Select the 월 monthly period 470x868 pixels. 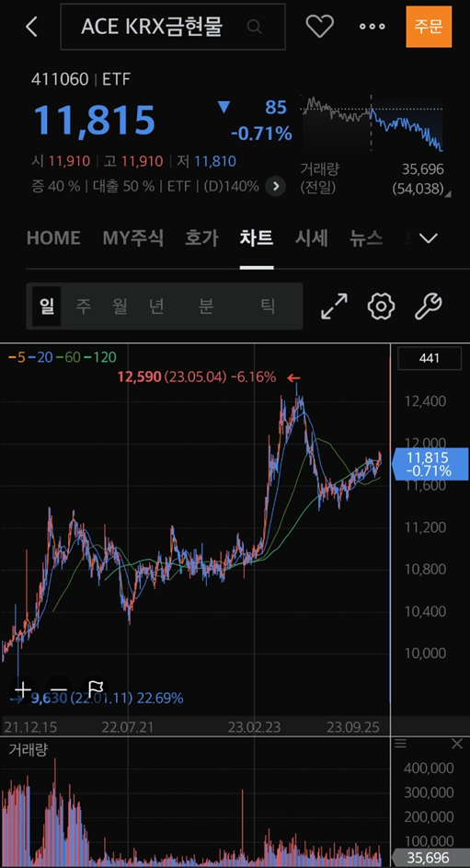pos(120,307)
